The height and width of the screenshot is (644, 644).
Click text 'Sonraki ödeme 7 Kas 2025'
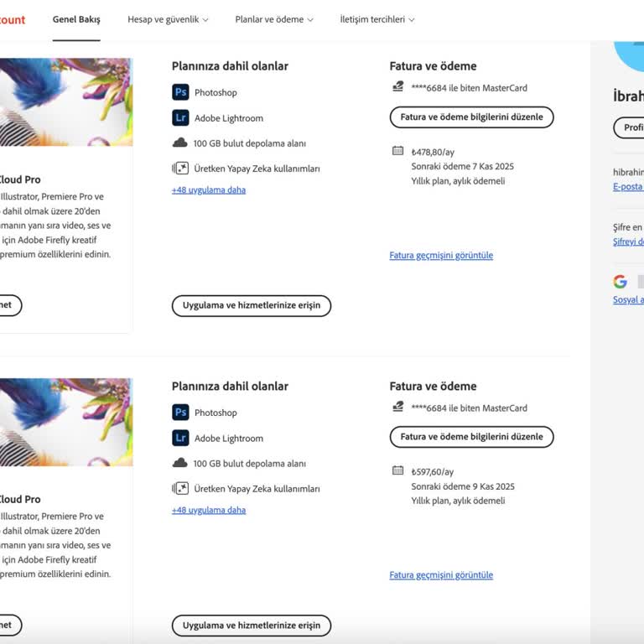(463, 166)
